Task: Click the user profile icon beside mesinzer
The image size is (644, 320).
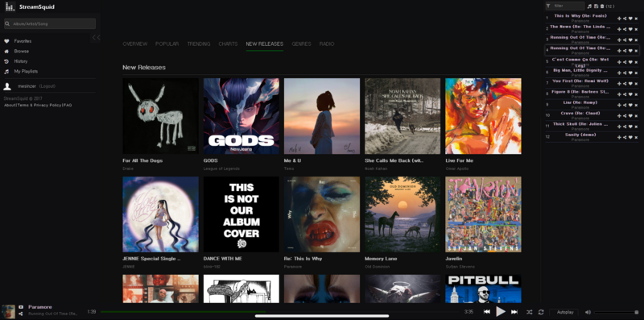Action: pyautogui.click(x=7, y=86)
